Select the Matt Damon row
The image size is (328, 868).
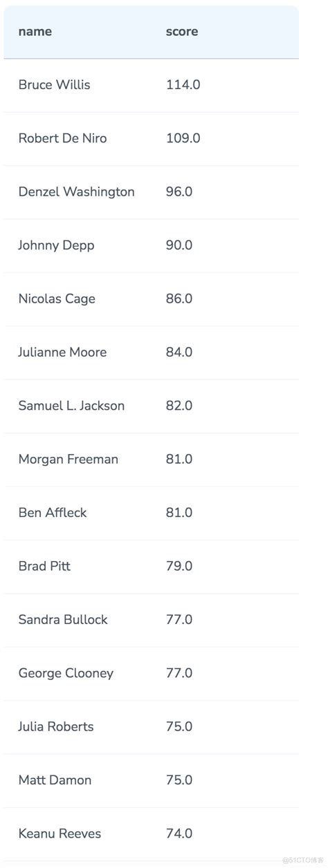tap(151, 780)
